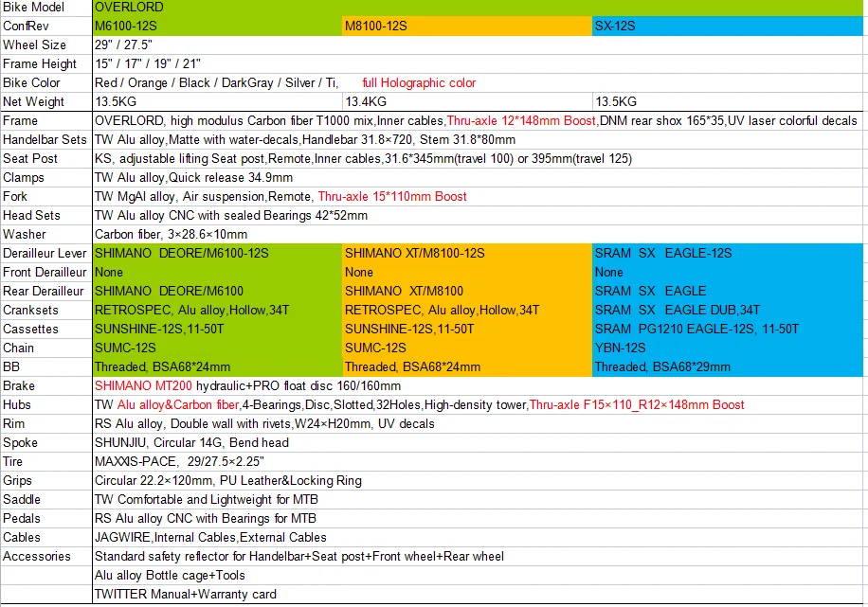
Task: Click 'Alu alloy Bottle cage+Tools' cell
Action: tap(478, 576)
